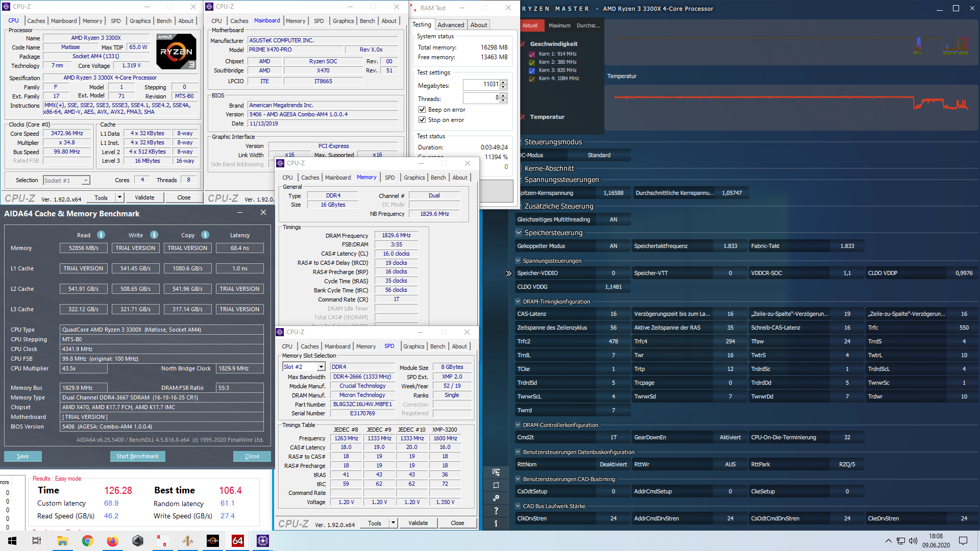
Task: Switch to the Advanced tab in RAM Test
Action: coord(451,25)
